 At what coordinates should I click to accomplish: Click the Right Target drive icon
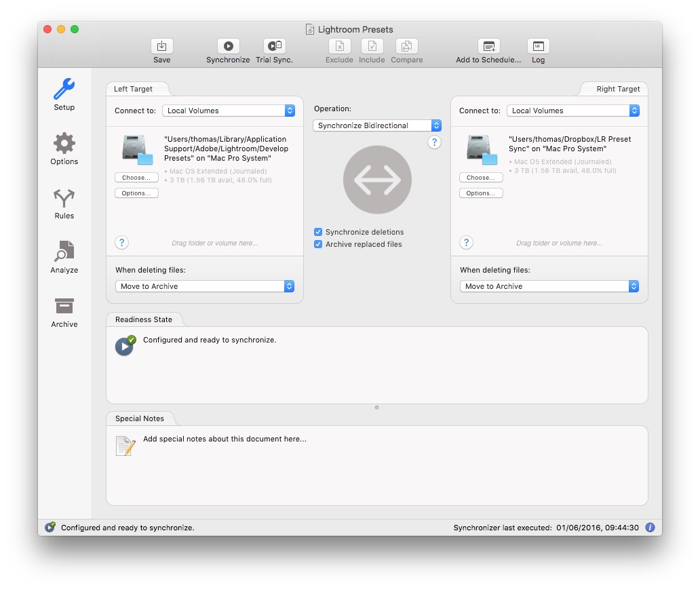pyautogui.click(x=482, y=150)
